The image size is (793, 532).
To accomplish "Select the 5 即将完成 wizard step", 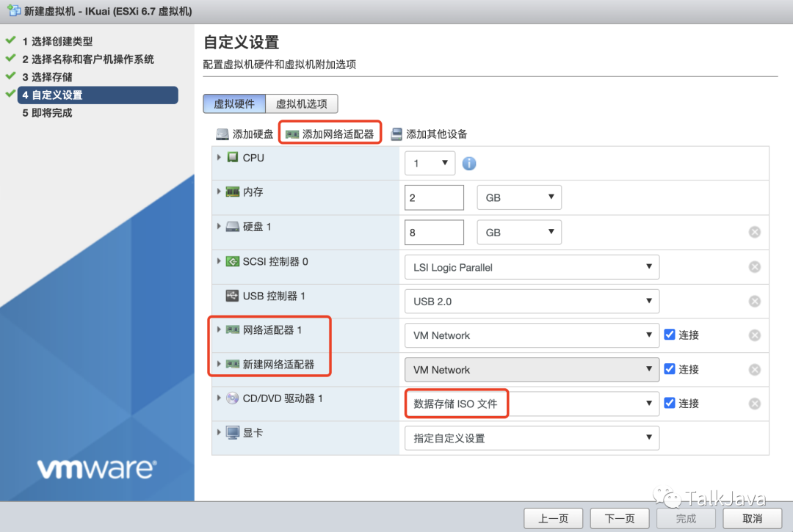I will [x=46, y=112].
